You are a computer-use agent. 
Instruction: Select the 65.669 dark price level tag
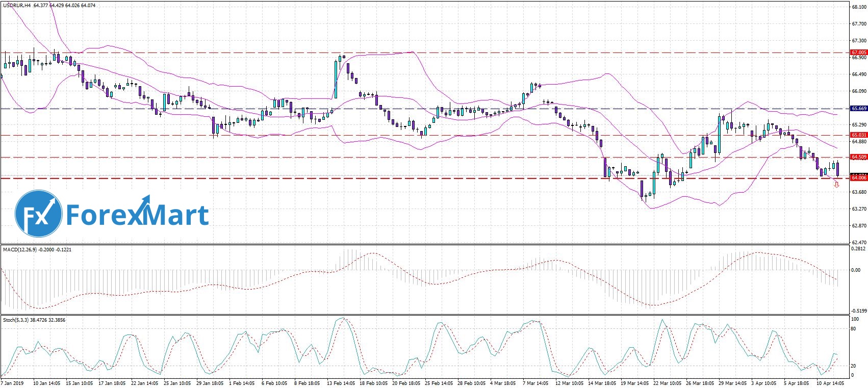[x=859, y=109]
